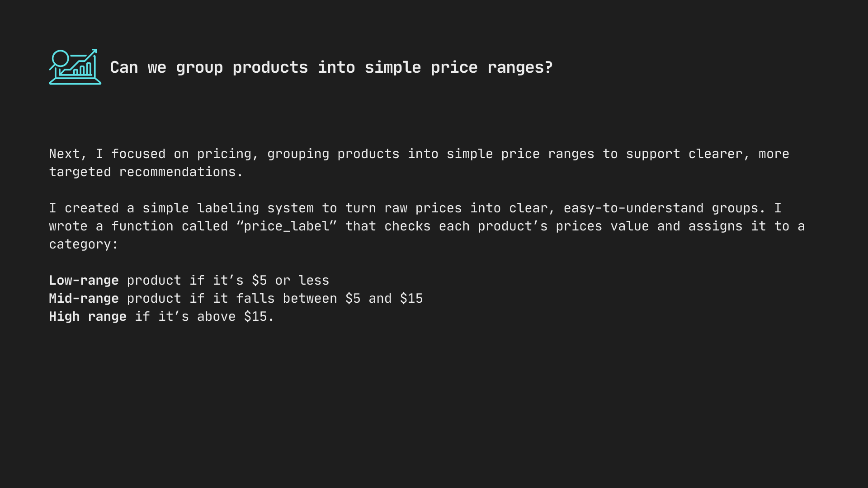The height and width of the screenshot is (488, 868).
Task: Click the word "Can" in the title
Action: 124,67
